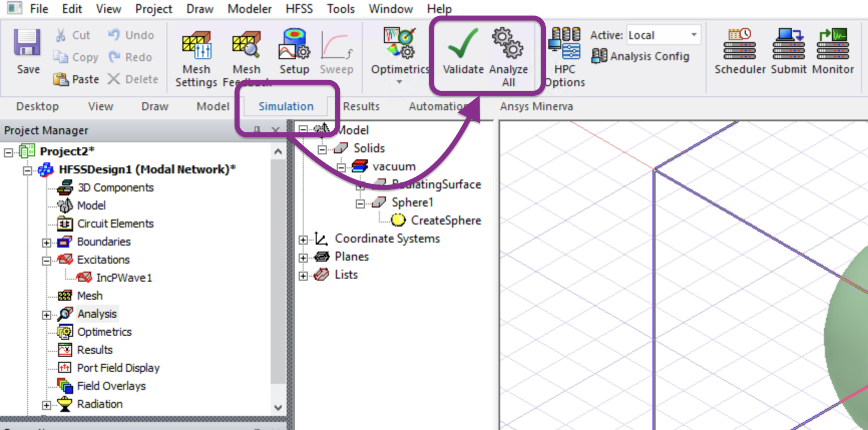Click the Optimetrics ribbon icon
Viewport: 868px width, 430px height.
[x=400, y=43]
